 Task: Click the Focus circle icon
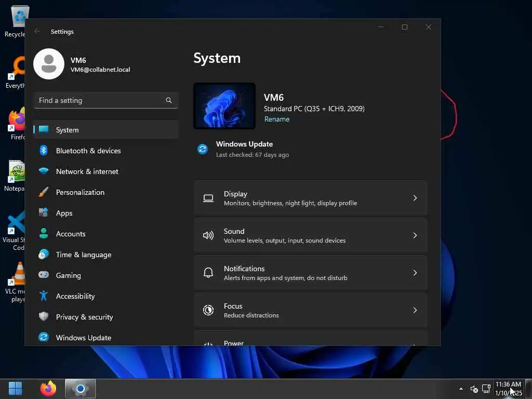pyautogui.click(x=208, y=310)
